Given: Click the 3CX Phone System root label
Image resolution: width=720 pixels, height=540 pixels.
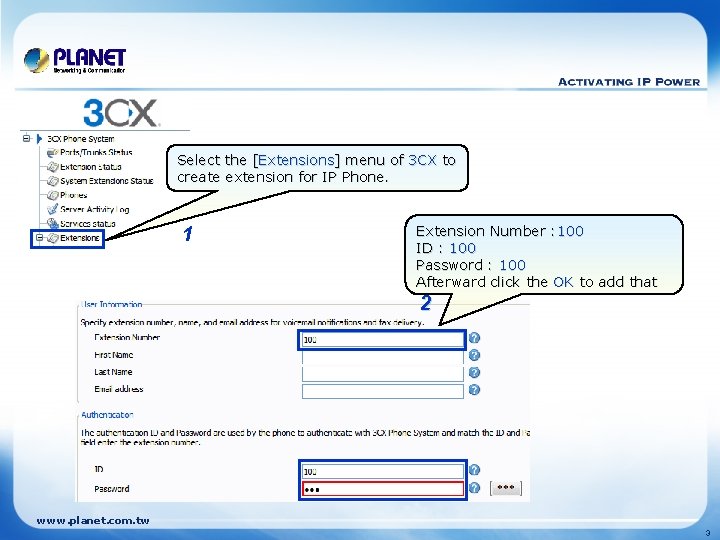Looking at the screenshot, I should point(81,139).
